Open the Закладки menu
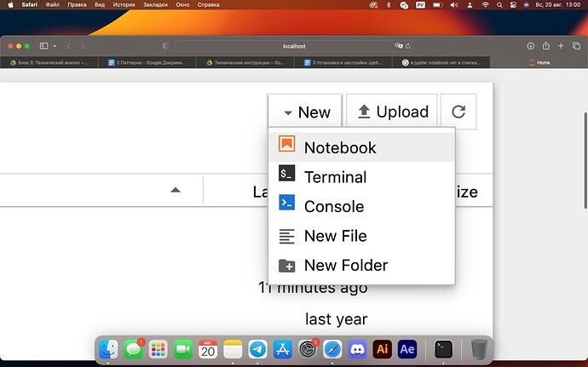 (x=155, y=5)
